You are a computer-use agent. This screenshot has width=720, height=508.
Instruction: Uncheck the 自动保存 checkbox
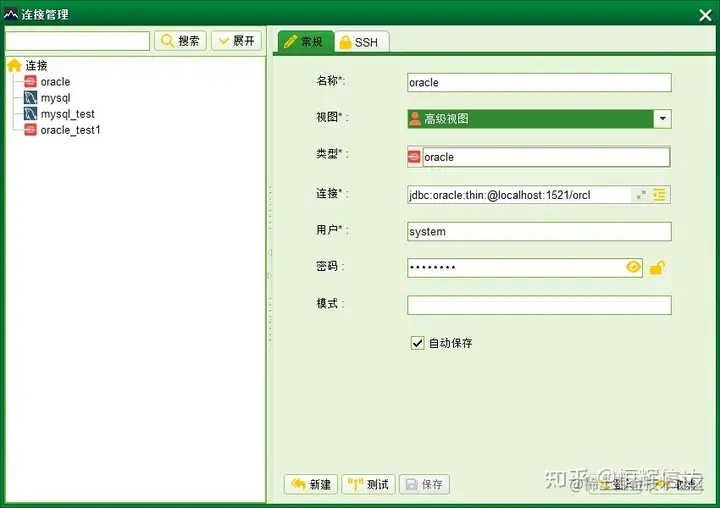[417, 343]
